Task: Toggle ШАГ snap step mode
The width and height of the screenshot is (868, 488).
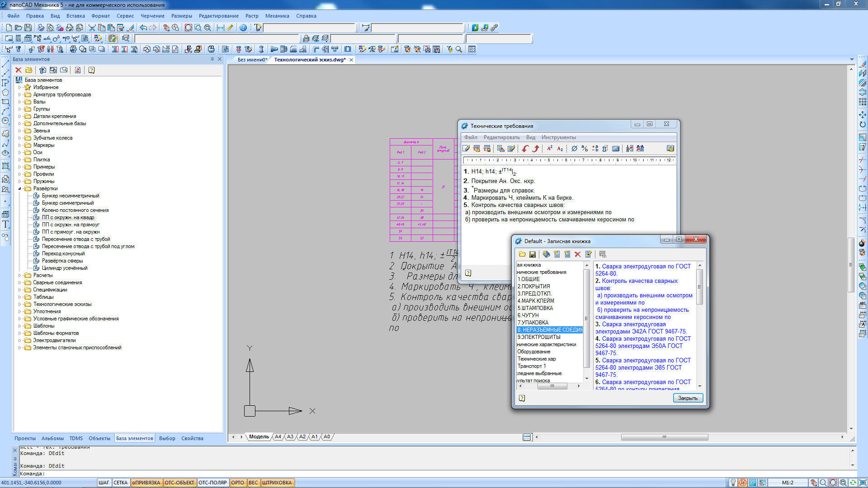Action: (x=104, y=483)
